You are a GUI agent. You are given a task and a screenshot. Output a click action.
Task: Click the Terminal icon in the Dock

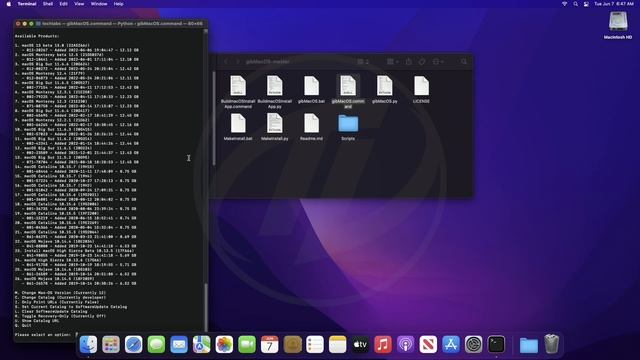click(496, 344)
